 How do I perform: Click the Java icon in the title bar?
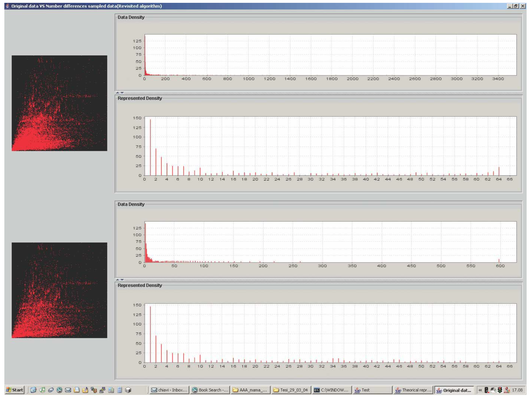7,6
